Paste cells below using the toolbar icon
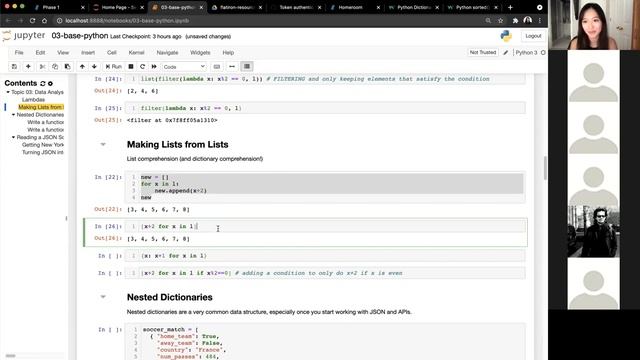The width and height of the screenshot is (640, 360). [x=68, y=67]
